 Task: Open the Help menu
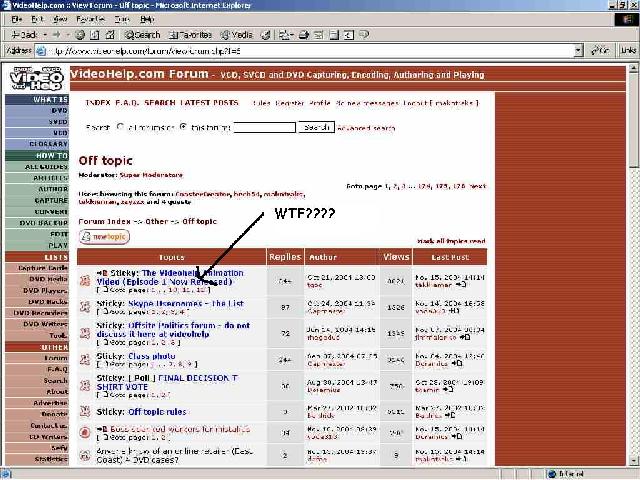[147, 19]
